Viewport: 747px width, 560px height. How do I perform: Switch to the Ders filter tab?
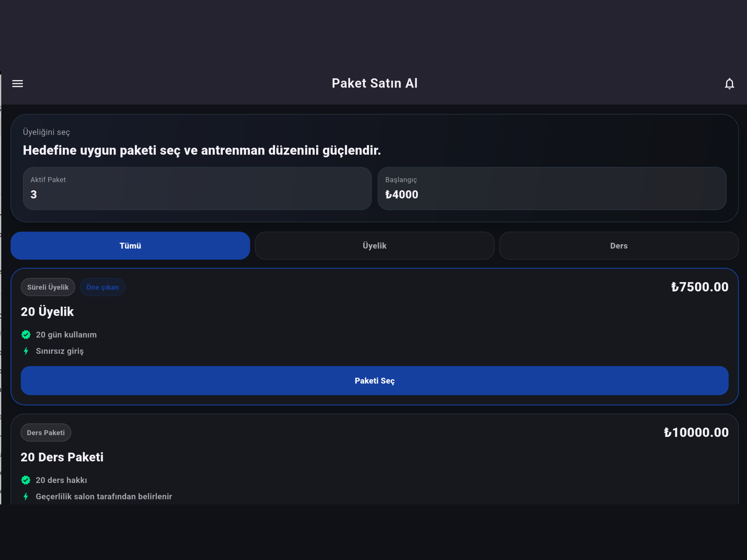619,246
